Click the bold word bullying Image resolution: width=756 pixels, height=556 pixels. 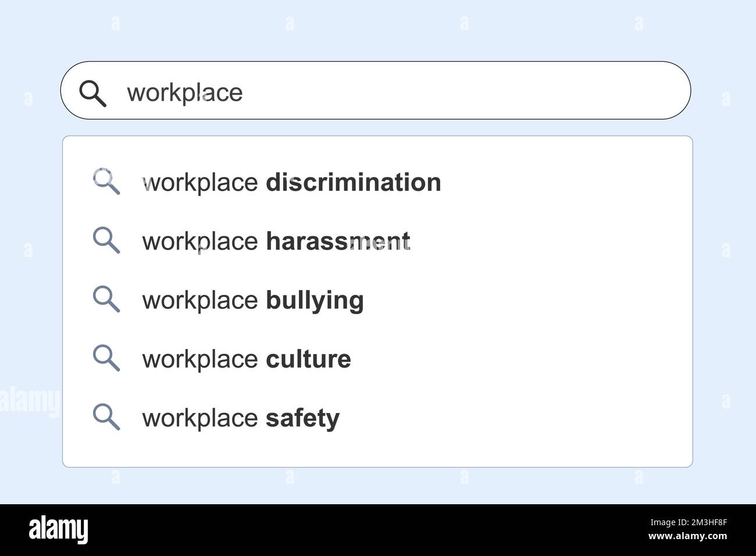tap(314, 301)
